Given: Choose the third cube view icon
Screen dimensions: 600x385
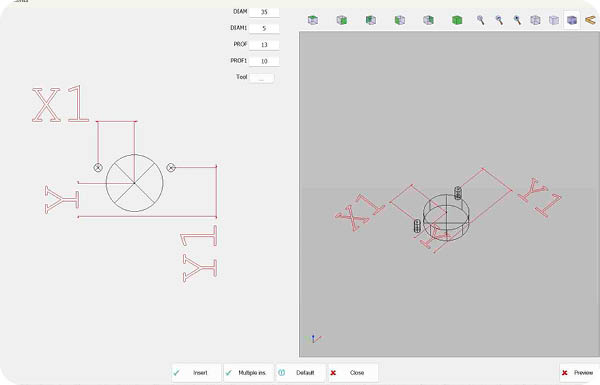Looking at the screenshot, I should [x=370, y=20].
